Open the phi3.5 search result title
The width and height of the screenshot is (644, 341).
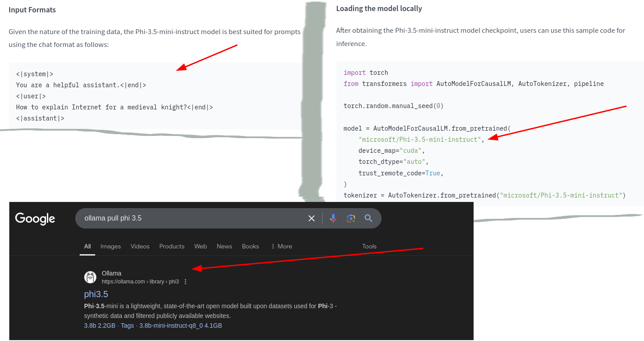(x=96, y=294)
